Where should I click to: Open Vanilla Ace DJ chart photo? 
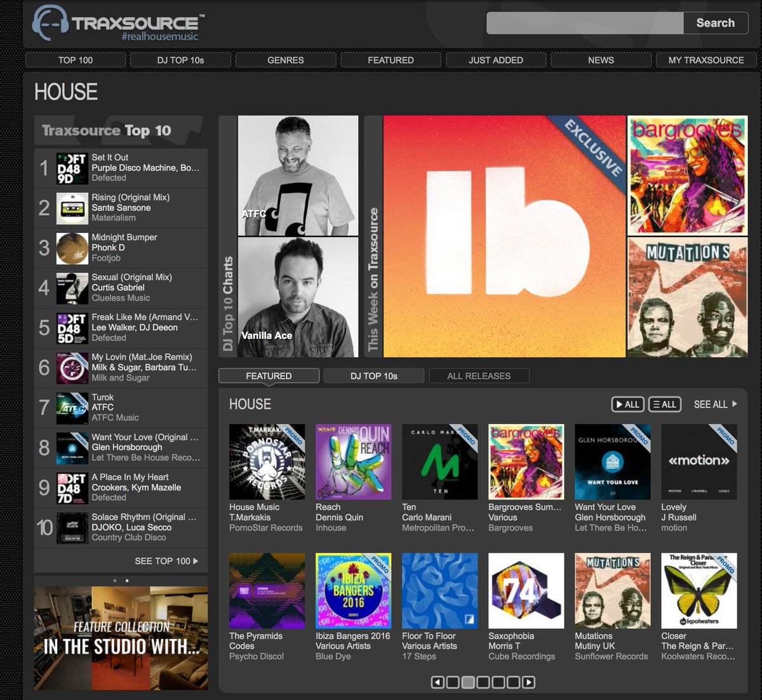pyautogui.click(x=298, y=297)
